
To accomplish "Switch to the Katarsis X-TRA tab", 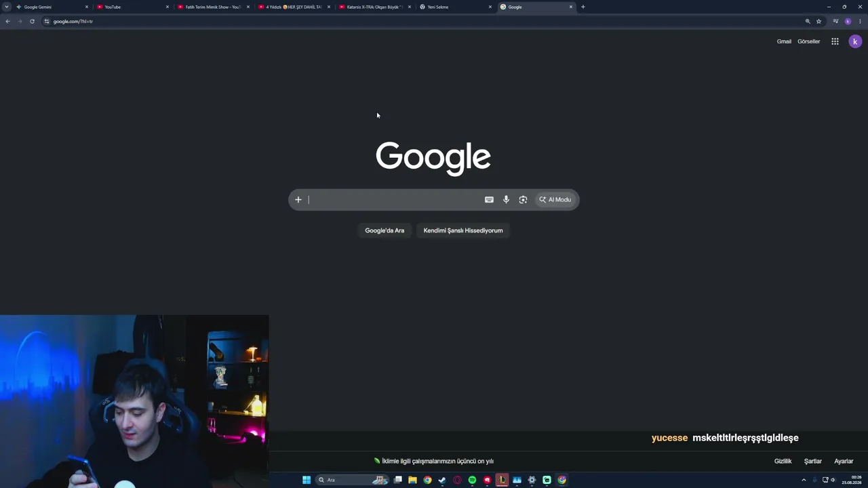I will point(374,7).
